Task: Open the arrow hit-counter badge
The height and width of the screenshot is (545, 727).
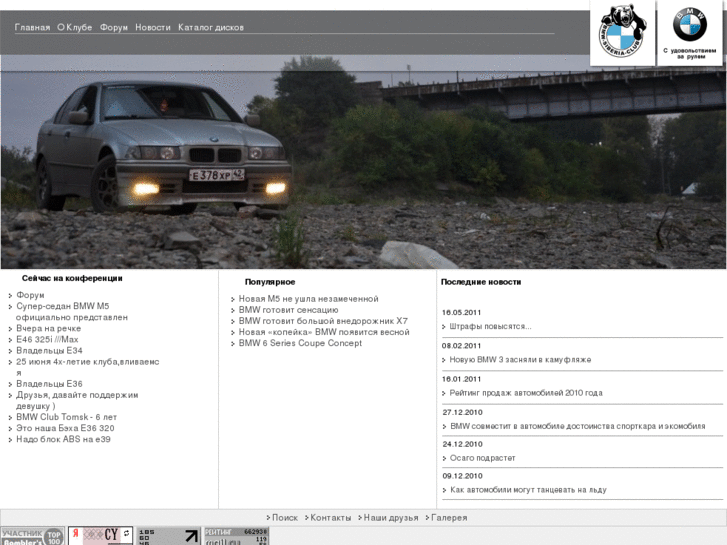Action: [x=169, y=536]
